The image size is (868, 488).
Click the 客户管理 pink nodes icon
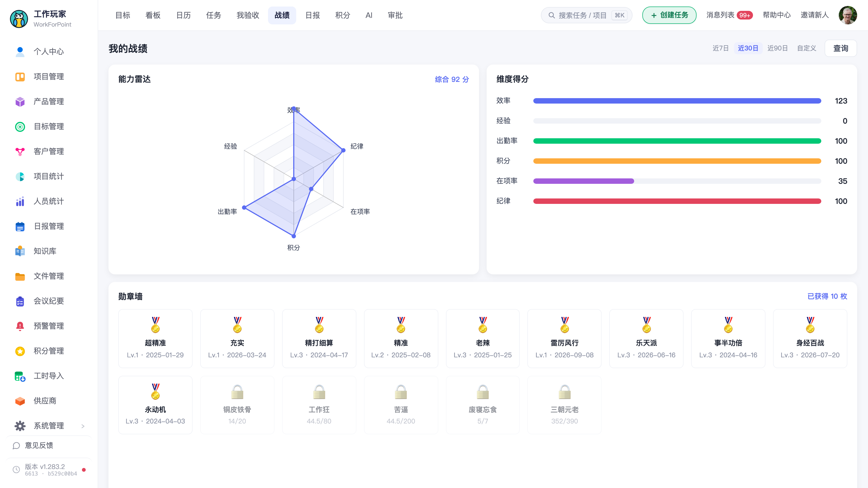point(20,152)
